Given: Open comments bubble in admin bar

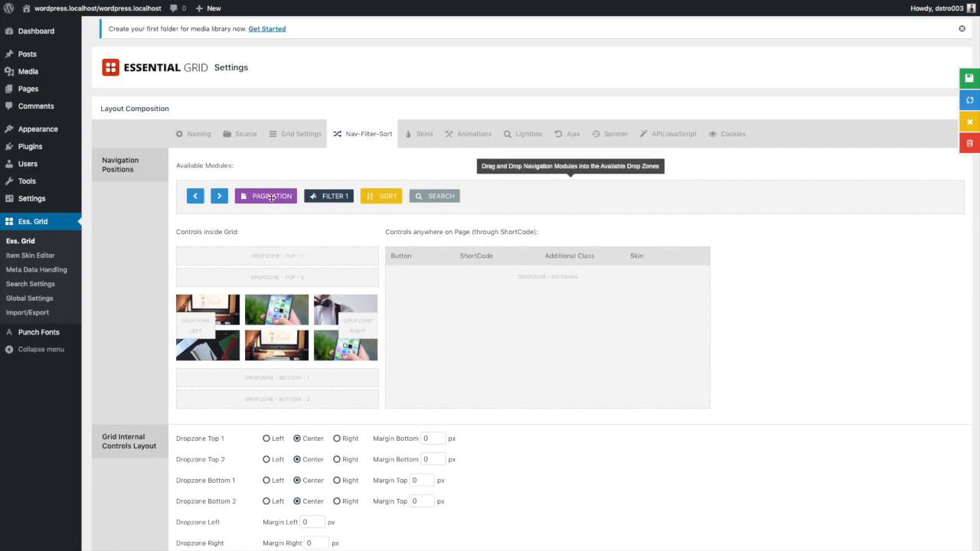Looking at the screenshot, I should [178, 8].
